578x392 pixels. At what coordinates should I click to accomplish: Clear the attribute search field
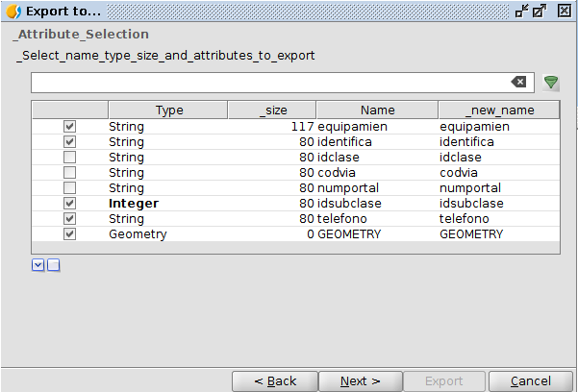518,83
